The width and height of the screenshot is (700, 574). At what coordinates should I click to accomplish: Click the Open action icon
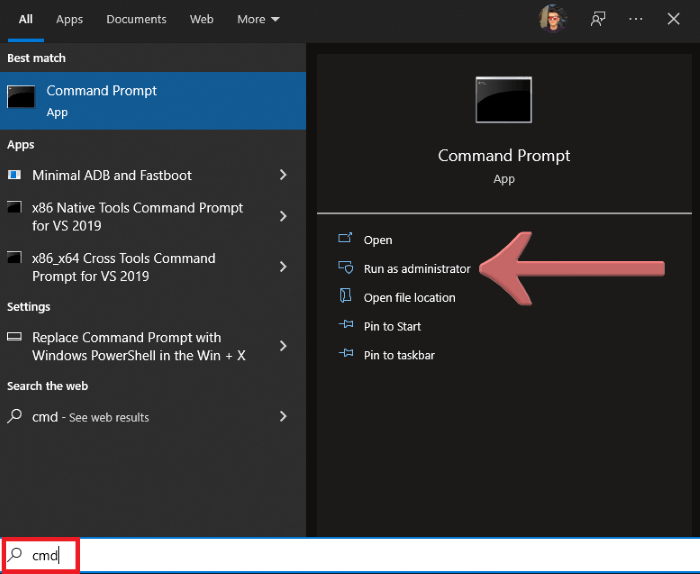tap(345, 237)
